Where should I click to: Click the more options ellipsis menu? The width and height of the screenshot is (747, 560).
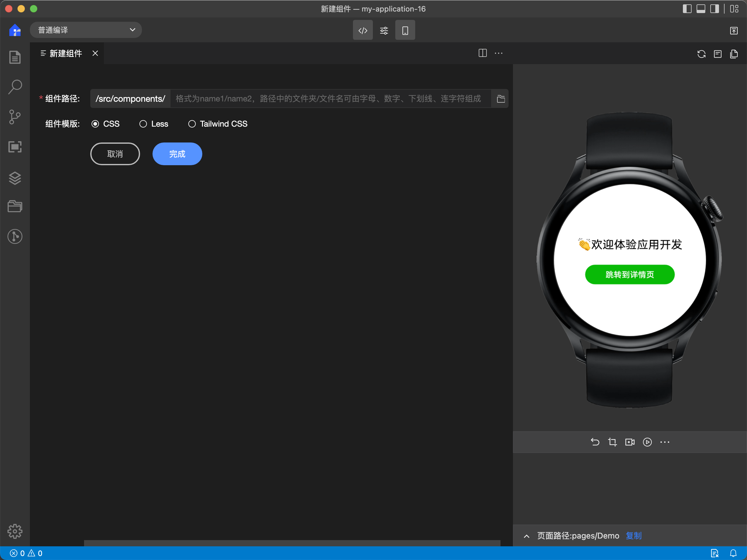click(499, 54)
